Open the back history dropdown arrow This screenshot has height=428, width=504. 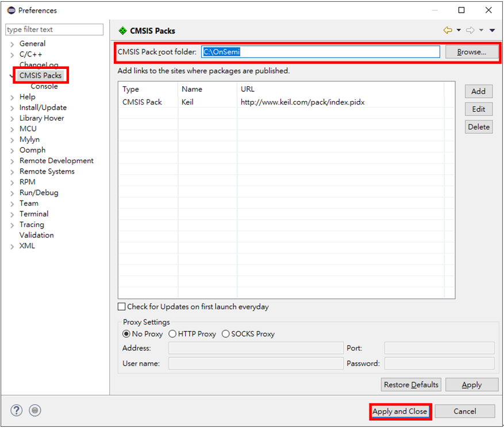click(x=459, y=30)
